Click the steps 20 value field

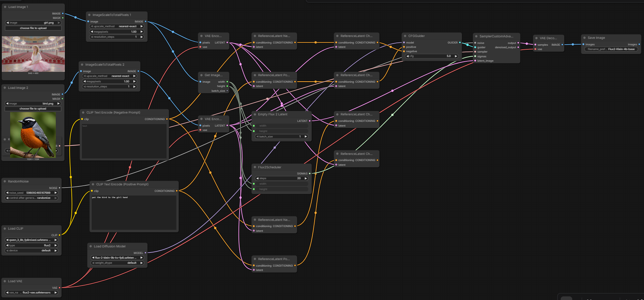pyautogui.click(x=282, y=178)
